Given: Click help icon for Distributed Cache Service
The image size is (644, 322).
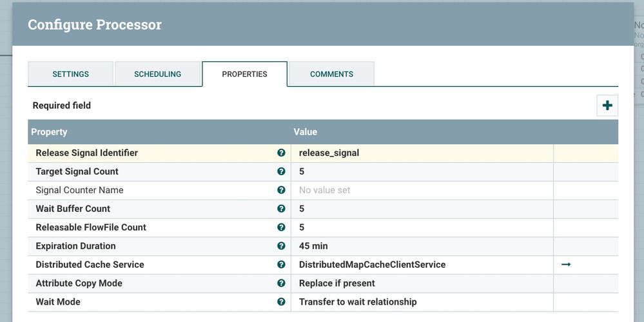Looking at the screenshot, I should pos(281,265).
